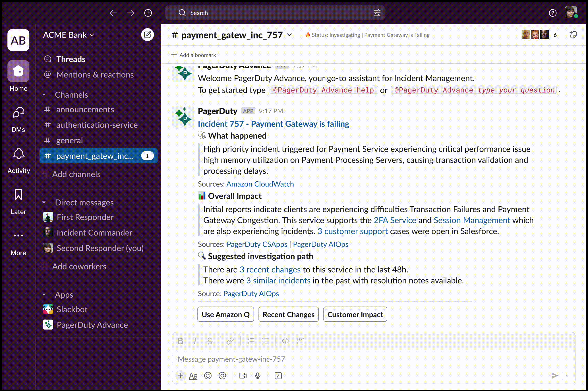The height and width of the screenshot is (391, 588).
Task: Insert an emoji in the message composer
Action: point(208,376)
